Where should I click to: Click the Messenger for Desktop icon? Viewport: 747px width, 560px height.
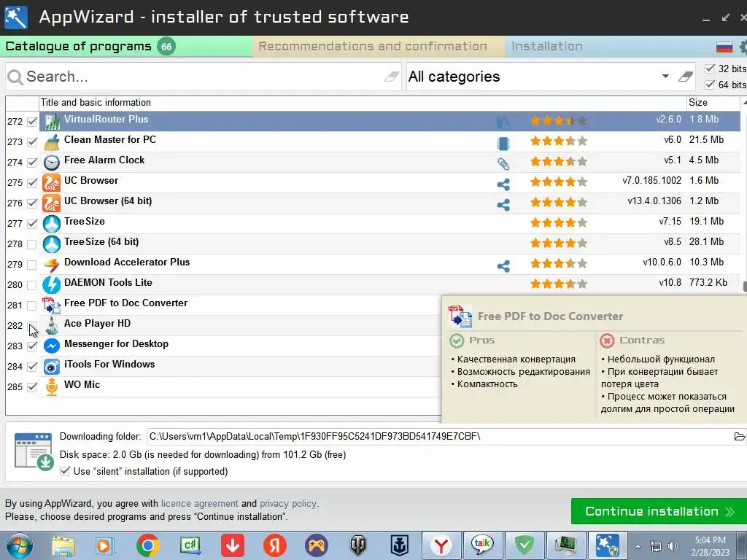[x=52, y=346]
